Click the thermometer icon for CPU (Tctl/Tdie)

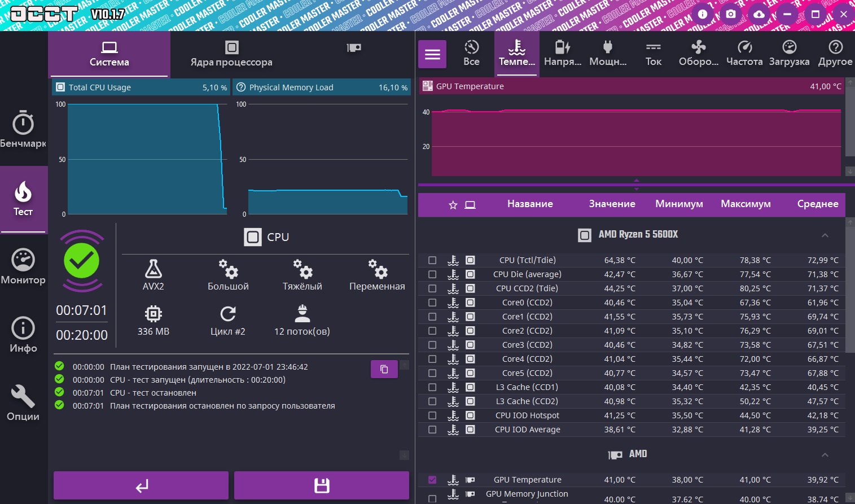[x=453, y=260]
